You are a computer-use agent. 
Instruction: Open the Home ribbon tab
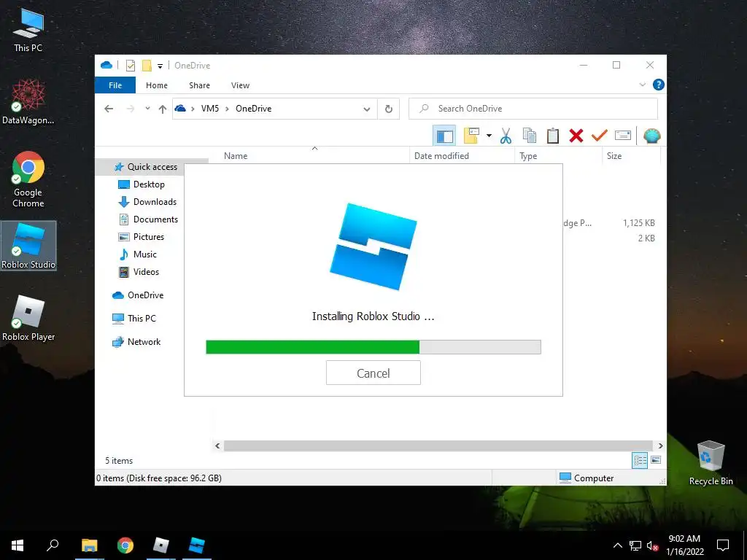pyautogui.click(x=157, y=85)
